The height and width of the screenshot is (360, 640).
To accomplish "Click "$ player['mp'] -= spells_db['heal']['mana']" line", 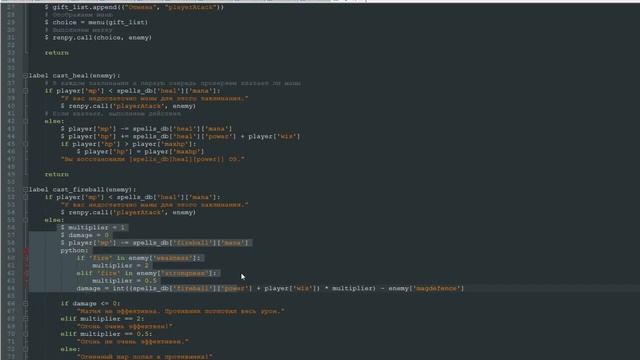I will click(x=146, y=129).
